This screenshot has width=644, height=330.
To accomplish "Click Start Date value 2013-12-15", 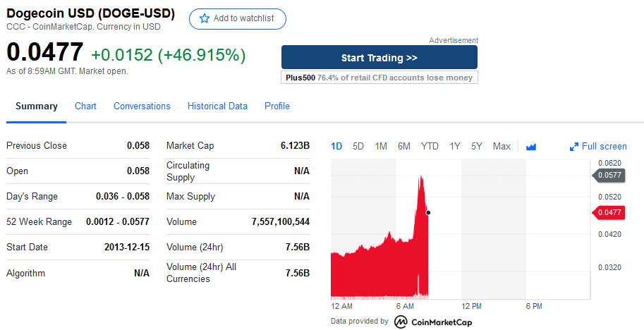I will (x=127, y=248).
